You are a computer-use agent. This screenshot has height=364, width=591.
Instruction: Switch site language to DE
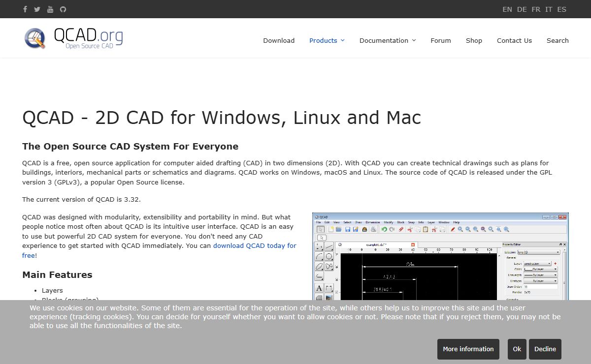[x=522, y=9]
